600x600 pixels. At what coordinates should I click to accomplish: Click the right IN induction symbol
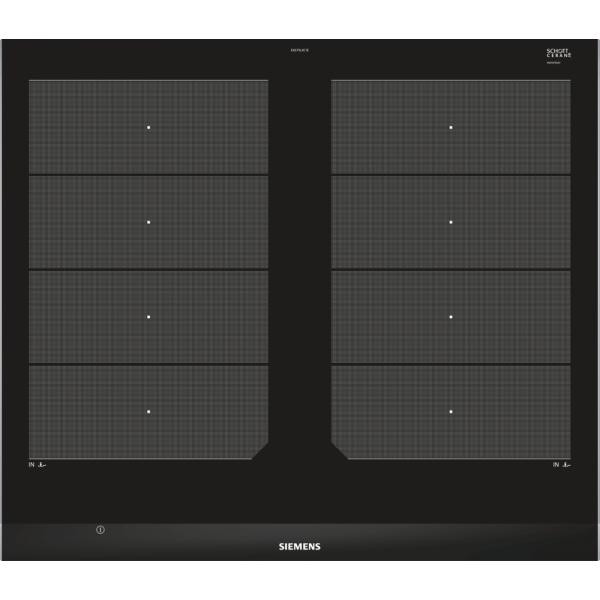[560, 465]
